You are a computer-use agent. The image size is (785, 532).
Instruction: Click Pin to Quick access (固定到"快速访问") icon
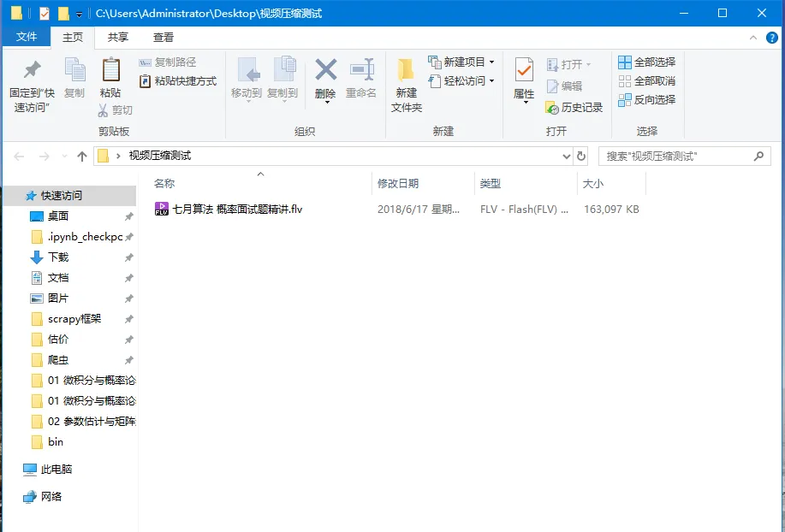click(32, 70)
